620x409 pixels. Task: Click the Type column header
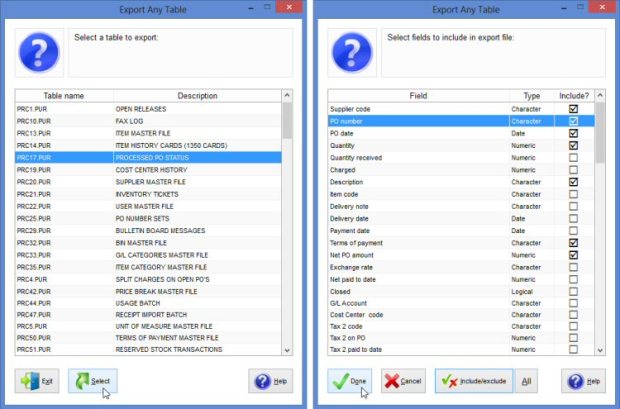pos(532,96)
